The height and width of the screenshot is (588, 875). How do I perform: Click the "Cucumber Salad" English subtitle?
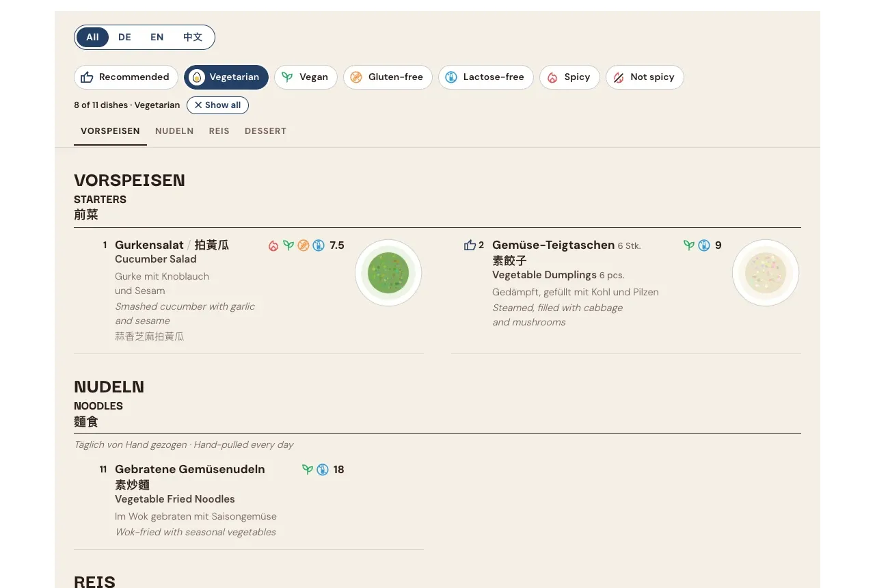coord(156,259)
